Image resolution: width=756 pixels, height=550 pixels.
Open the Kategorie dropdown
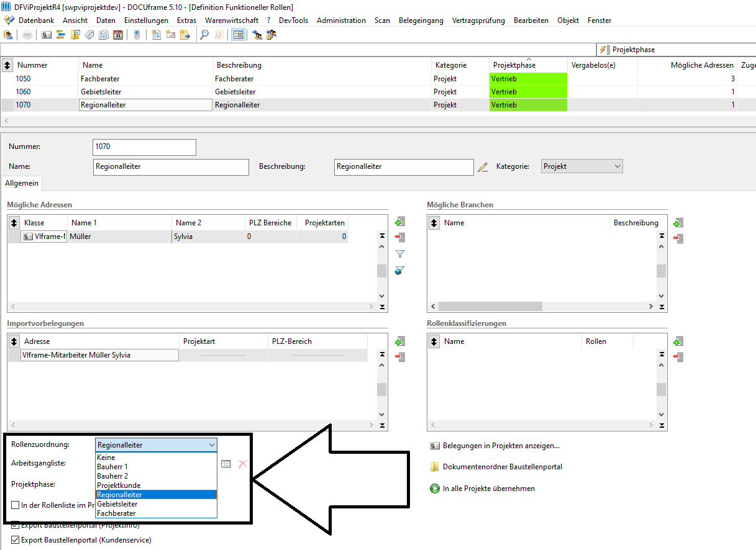[x=582, y=166]
